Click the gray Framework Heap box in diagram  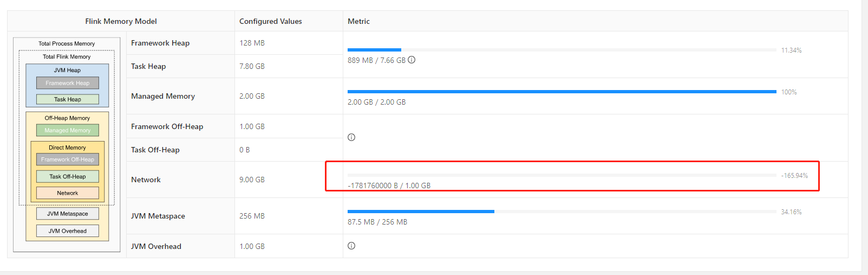pos(68,83)
